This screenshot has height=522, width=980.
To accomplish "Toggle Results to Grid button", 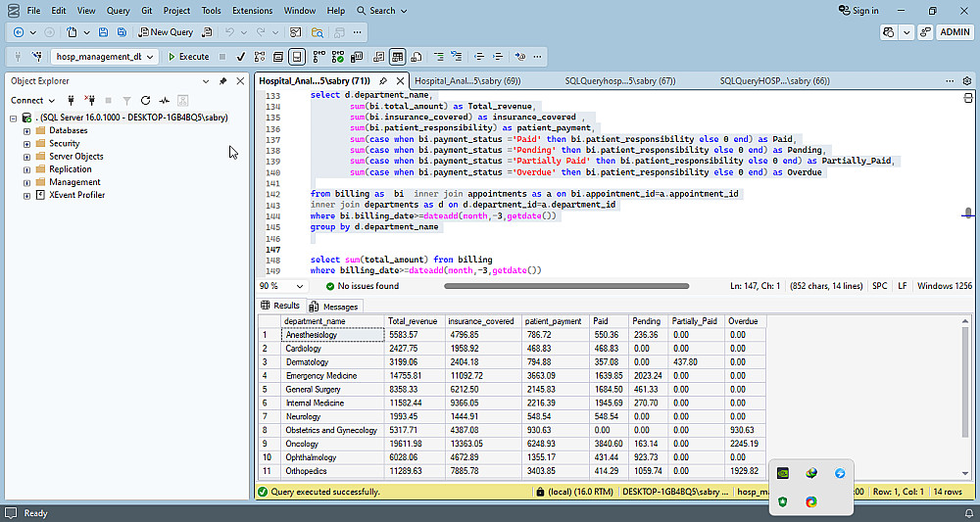I will 398,57.
